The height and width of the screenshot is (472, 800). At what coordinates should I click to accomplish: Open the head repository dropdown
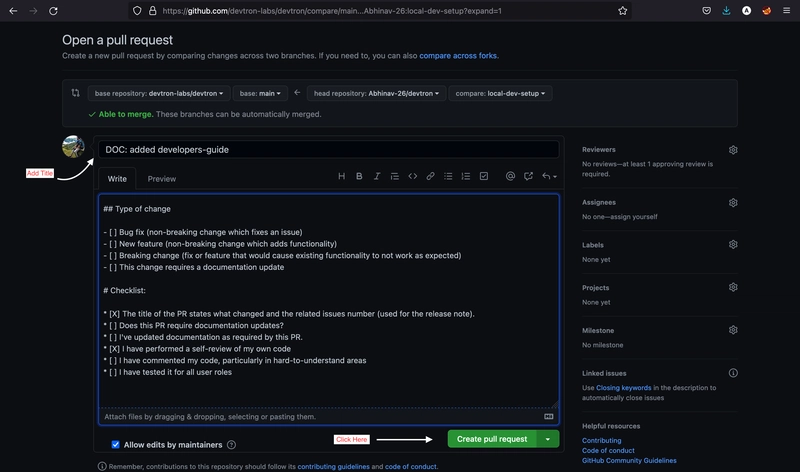pos(375,93)
